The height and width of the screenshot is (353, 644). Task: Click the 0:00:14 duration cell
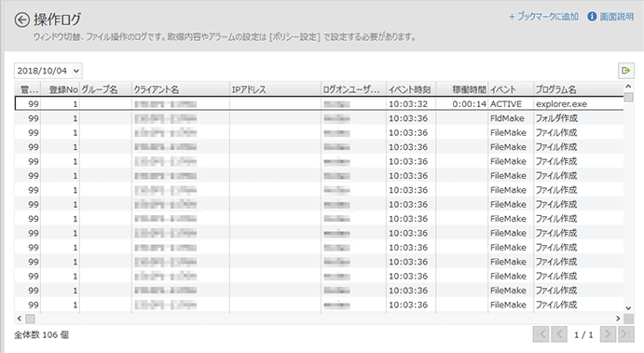461,103
